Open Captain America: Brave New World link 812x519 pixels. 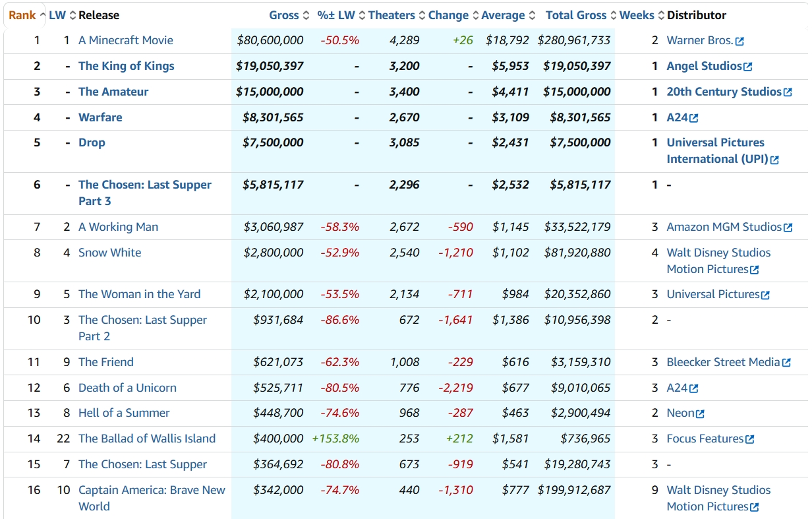152,498
